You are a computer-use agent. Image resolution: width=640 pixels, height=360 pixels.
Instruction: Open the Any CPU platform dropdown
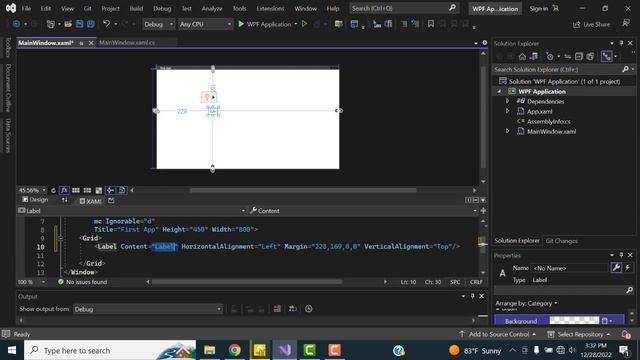(205, 24)
